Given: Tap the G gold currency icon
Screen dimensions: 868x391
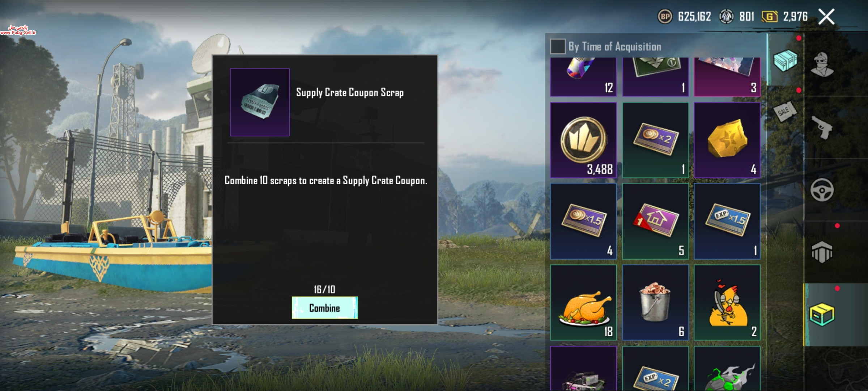Looking at the screenshot, I should (770, 17).
